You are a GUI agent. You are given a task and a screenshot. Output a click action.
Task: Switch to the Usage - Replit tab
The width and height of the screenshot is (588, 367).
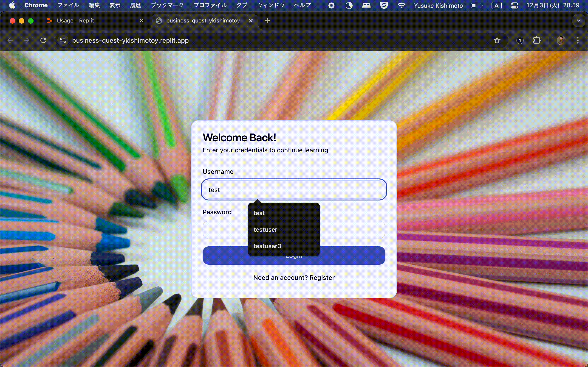[x=75, y=21]
